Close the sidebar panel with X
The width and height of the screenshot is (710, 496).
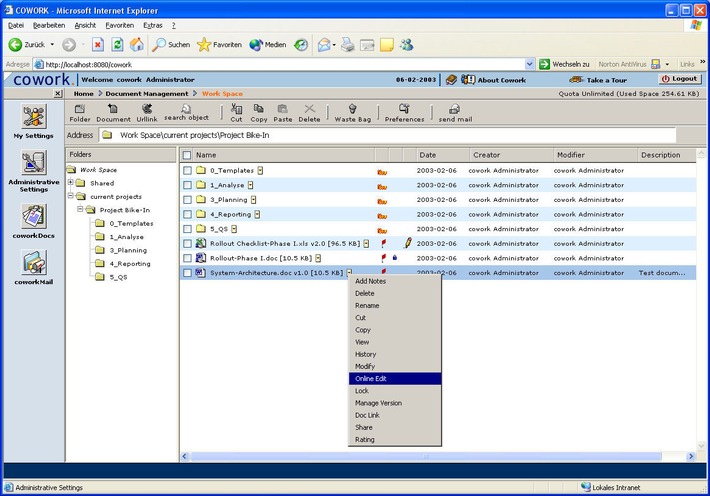pyautogui.click(x=58, y=93)
